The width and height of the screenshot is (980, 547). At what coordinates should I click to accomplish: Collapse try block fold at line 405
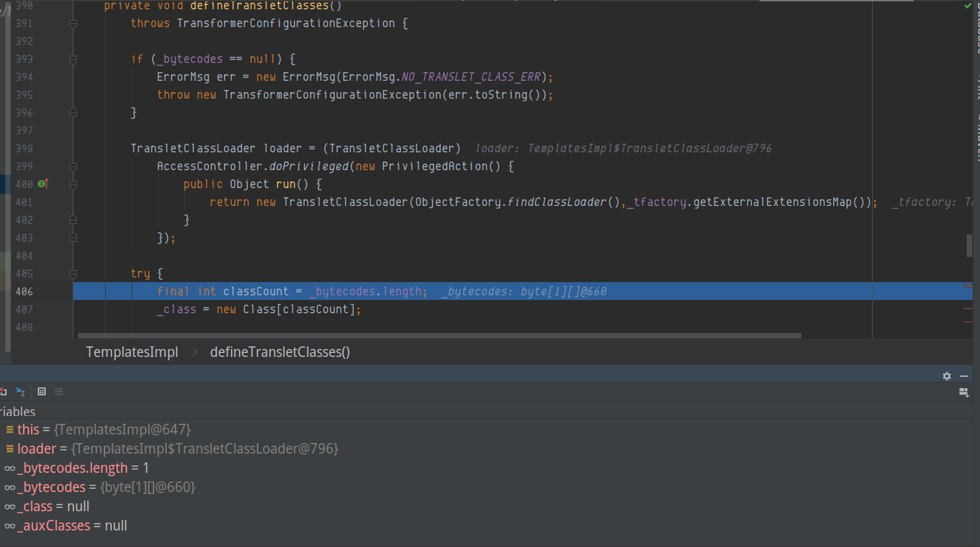coord(73,274)
